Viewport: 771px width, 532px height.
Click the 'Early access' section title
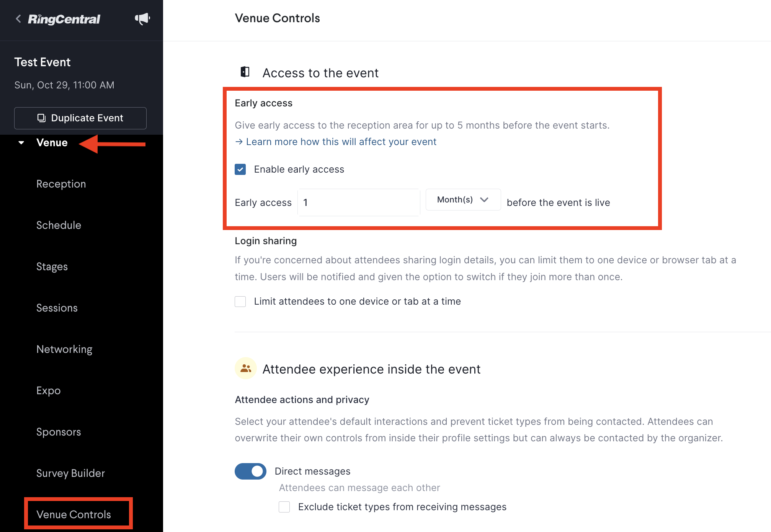pos(263,103)
